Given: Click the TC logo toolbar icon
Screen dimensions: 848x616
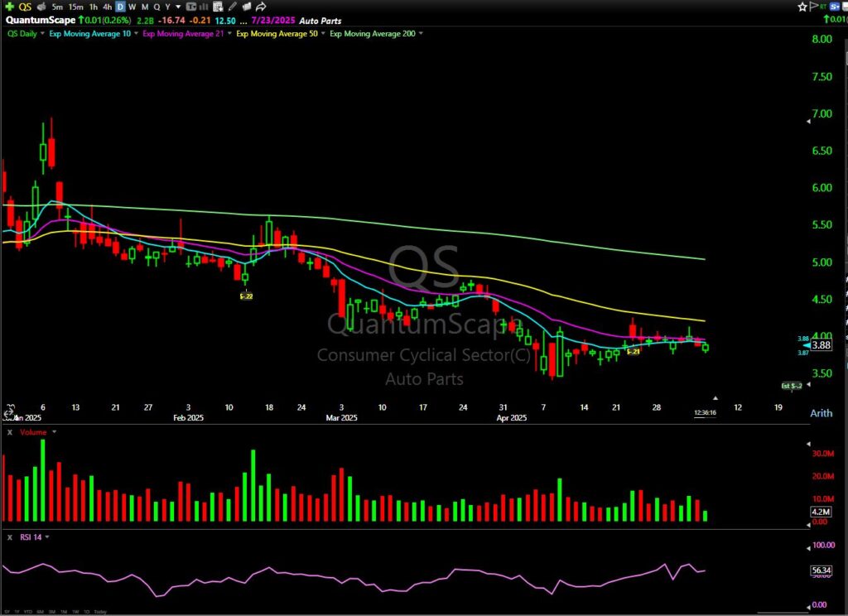Looking at the screenshot, I should pyautogui.click(x=191, y=7).
